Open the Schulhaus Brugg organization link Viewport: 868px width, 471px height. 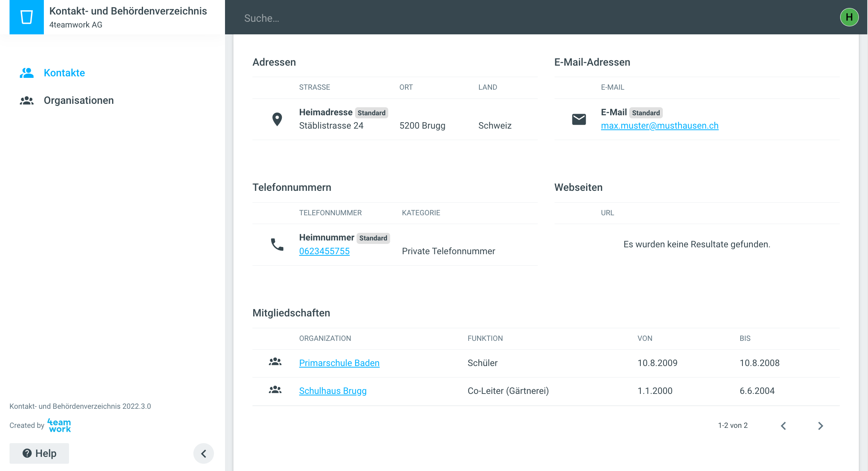pos(333,391)
